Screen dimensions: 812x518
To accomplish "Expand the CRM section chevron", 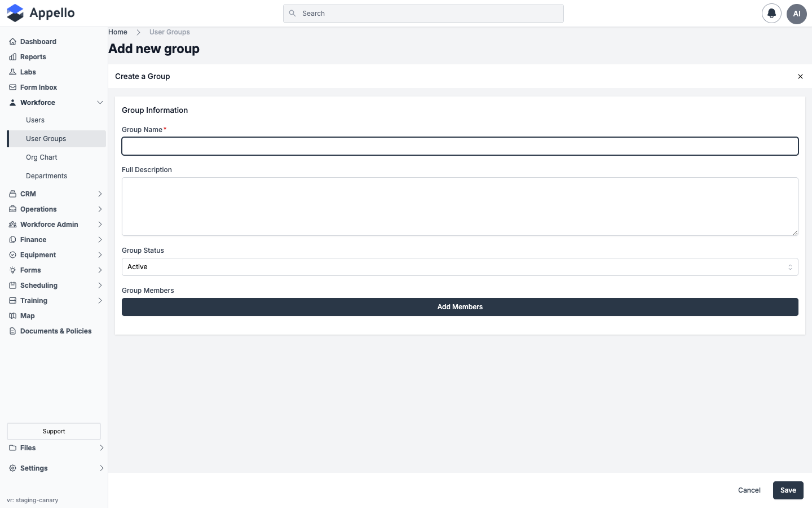I will click(100, 194).
